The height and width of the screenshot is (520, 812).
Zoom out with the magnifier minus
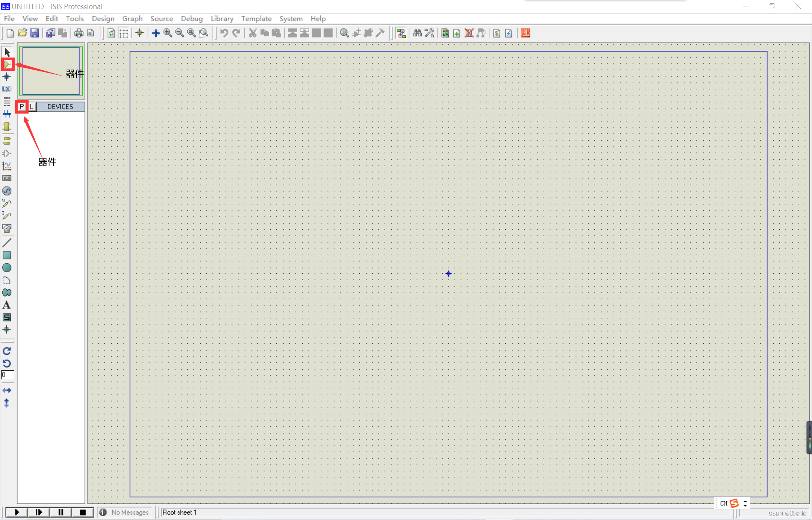[x=180, y=33]
